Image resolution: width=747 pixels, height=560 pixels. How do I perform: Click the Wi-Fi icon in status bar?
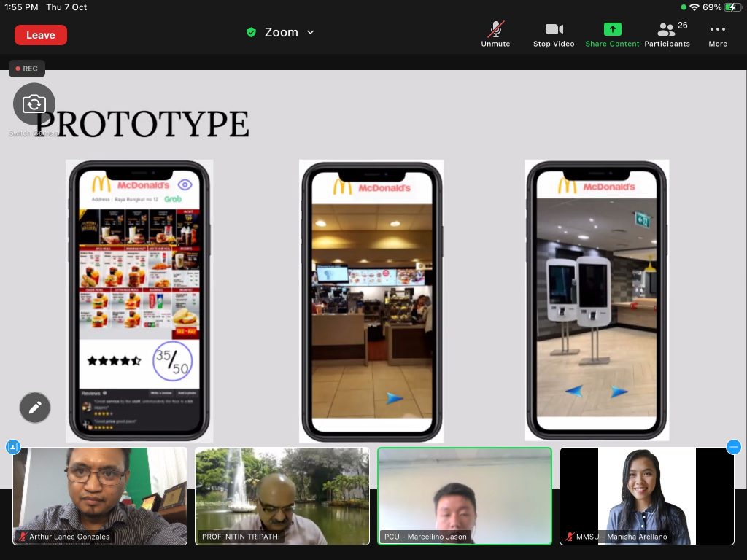point(694,7)
